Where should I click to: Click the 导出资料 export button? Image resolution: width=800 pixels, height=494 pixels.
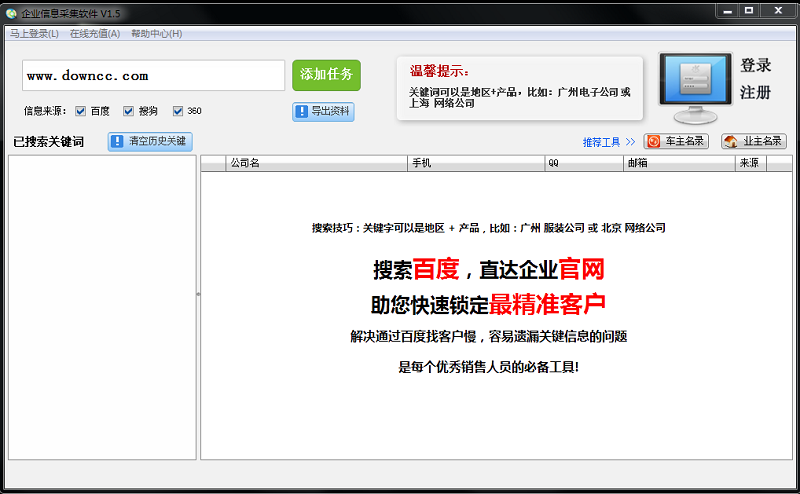coord(323,111)
